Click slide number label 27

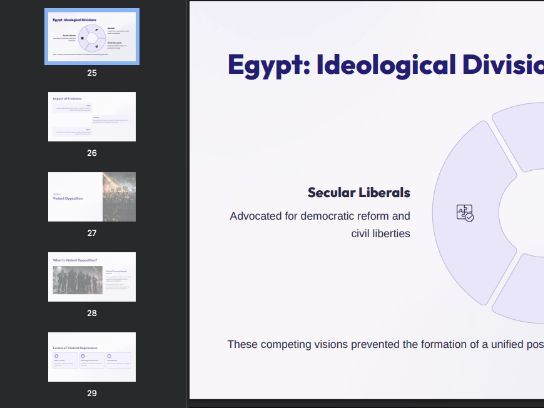92,233
